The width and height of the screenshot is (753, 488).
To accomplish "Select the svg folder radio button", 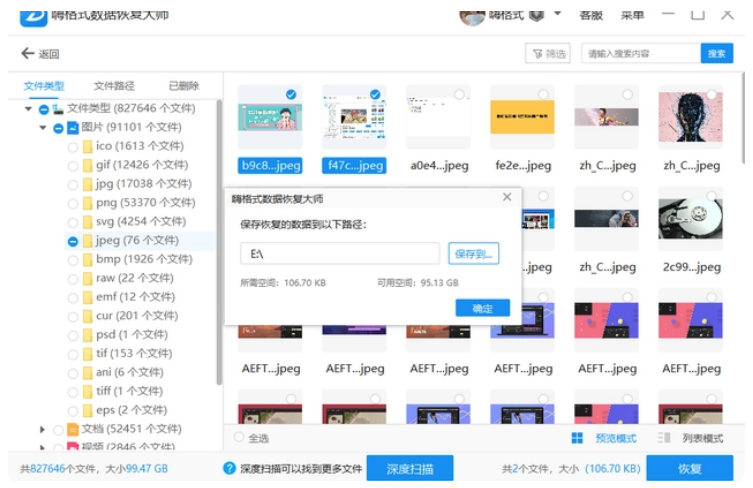I will coord(73,222).
